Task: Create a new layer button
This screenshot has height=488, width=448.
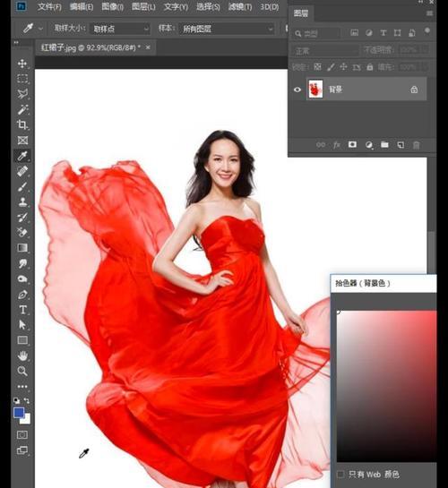Action: coord(401,144)
